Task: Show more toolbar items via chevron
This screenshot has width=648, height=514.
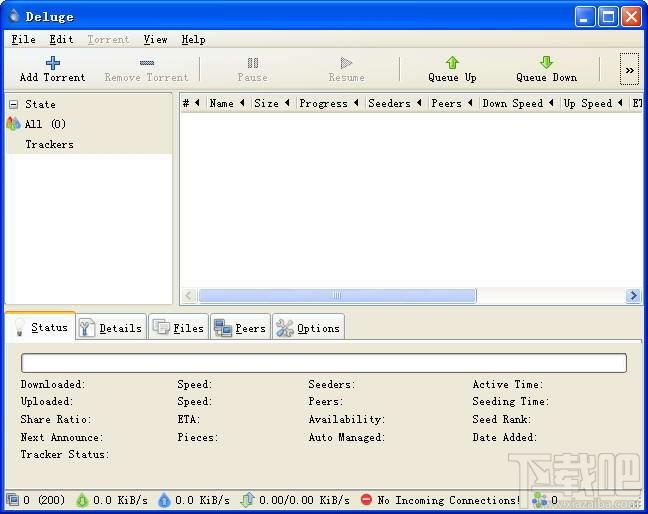Action: click(629, 70)
